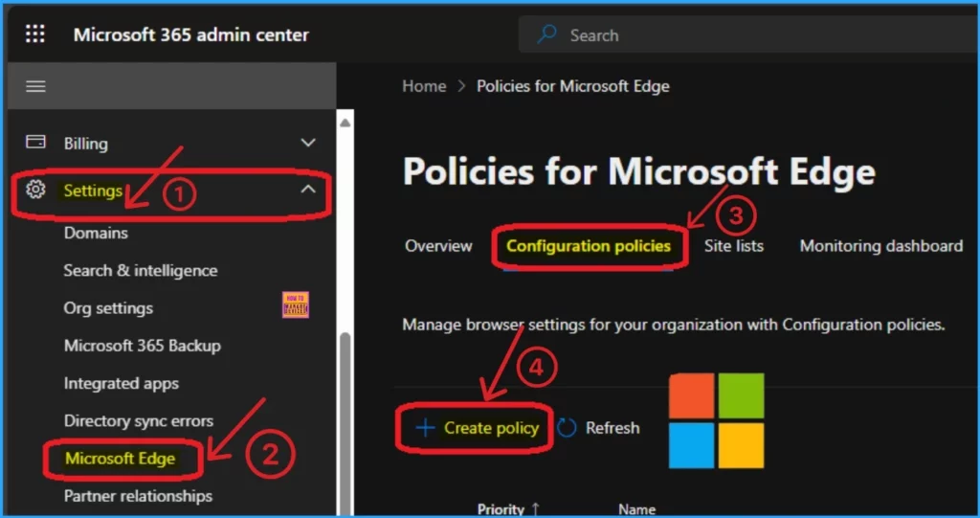Switch to the Site lists tab
The height and width of the screenshot is (518, 980).
pyautogui.click(x=734, y=246)
